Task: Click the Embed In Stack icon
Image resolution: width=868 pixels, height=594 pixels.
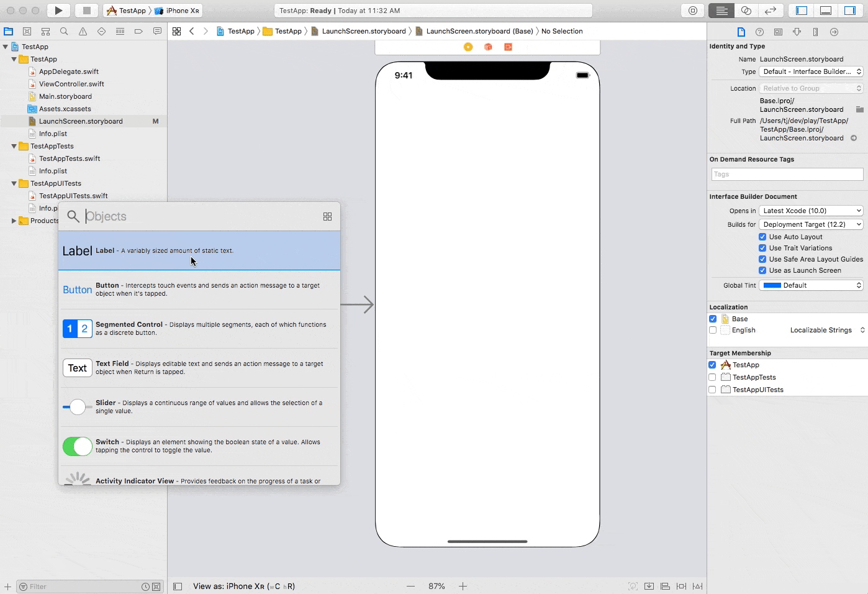Action: [x=649, y=586]
